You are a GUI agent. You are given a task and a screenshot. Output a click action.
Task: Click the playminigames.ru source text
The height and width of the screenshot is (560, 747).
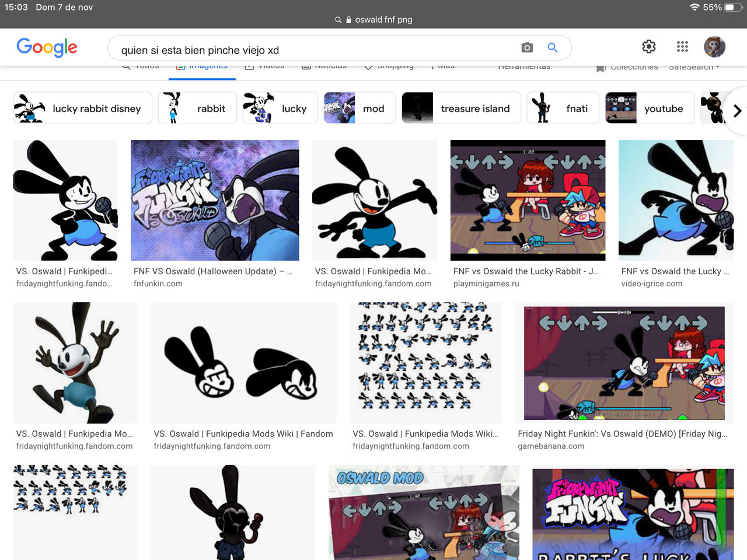click(486, 283)
